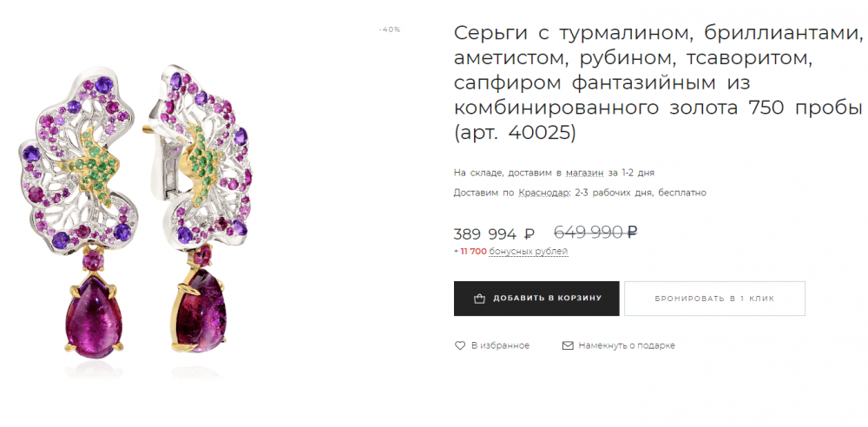Click the red 11 700 bonus amount
This screenshot has width=868, height=427.
click(473, 252)
